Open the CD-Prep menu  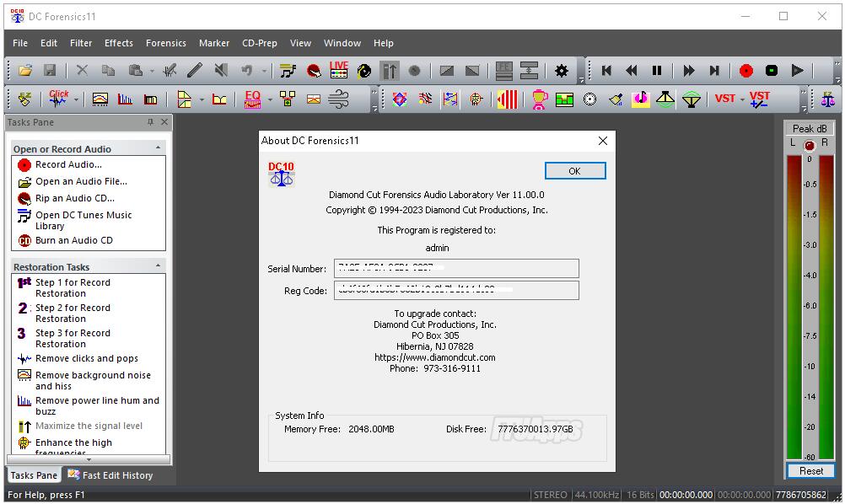(x=259, y=43)
